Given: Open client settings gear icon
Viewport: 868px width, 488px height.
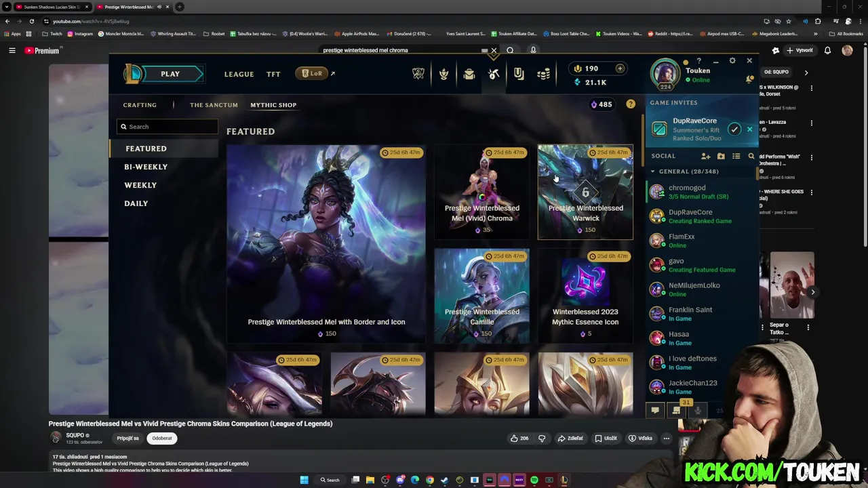Looking at the screenshot, I should click(x=732, y=61).
